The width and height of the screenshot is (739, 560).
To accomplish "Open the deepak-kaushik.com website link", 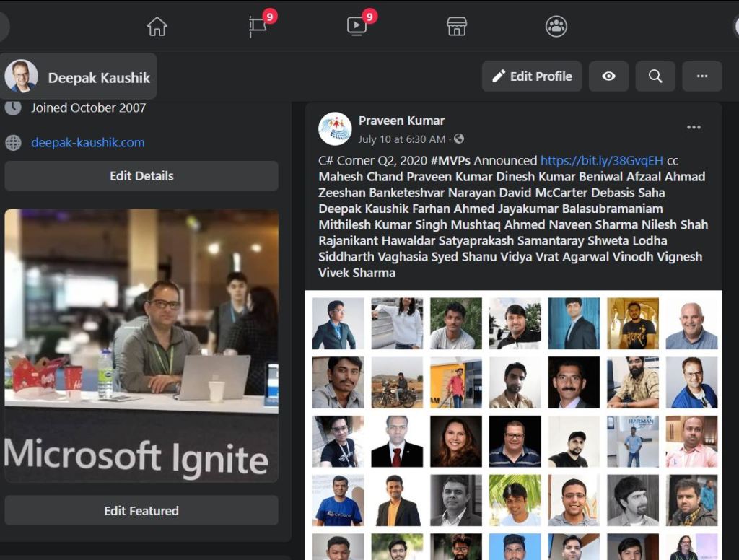I will [87, 143].
